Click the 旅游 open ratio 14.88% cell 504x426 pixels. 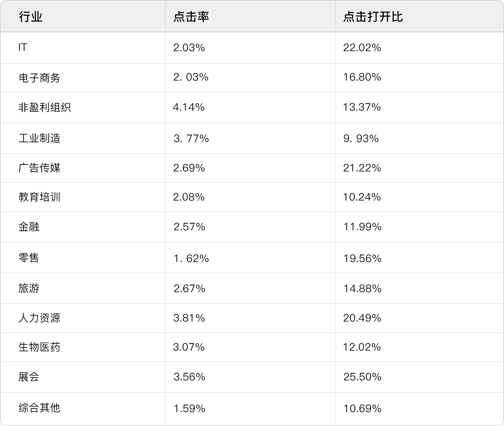(362, 288)
